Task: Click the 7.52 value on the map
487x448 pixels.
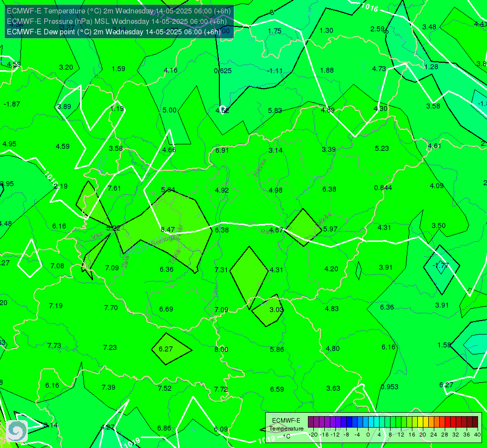Action: (x=165, y=388)
